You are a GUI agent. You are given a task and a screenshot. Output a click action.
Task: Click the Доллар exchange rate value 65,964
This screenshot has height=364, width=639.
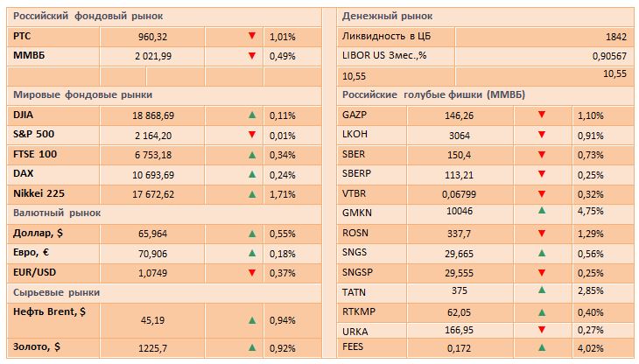click(x=150, y=233)
